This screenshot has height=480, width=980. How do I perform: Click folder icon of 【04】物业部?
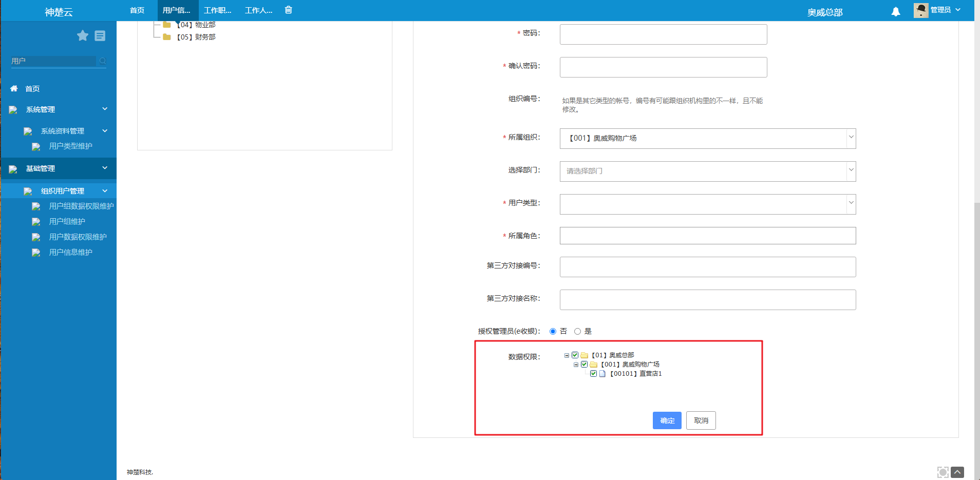pos(167,25)
